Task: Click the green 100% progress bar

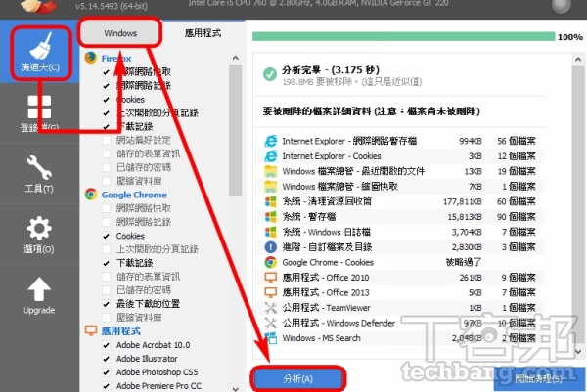Action: (x=403, y=36)
